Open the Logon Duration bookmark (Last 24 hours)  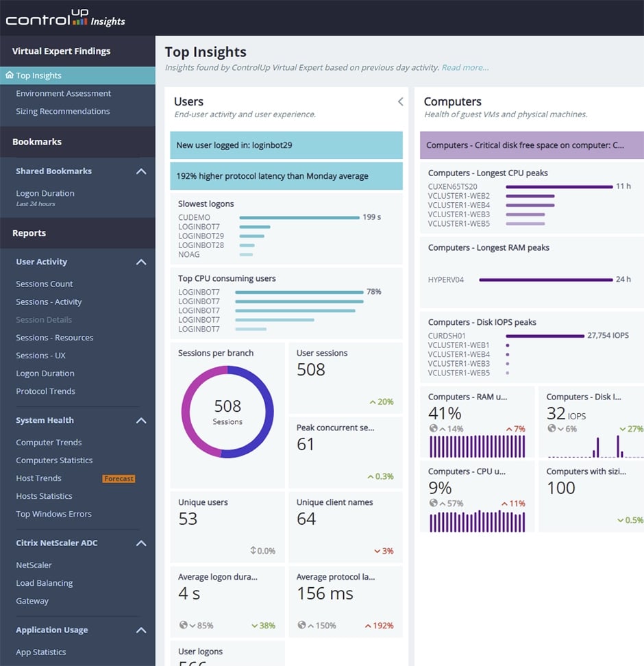coord(45,197)
